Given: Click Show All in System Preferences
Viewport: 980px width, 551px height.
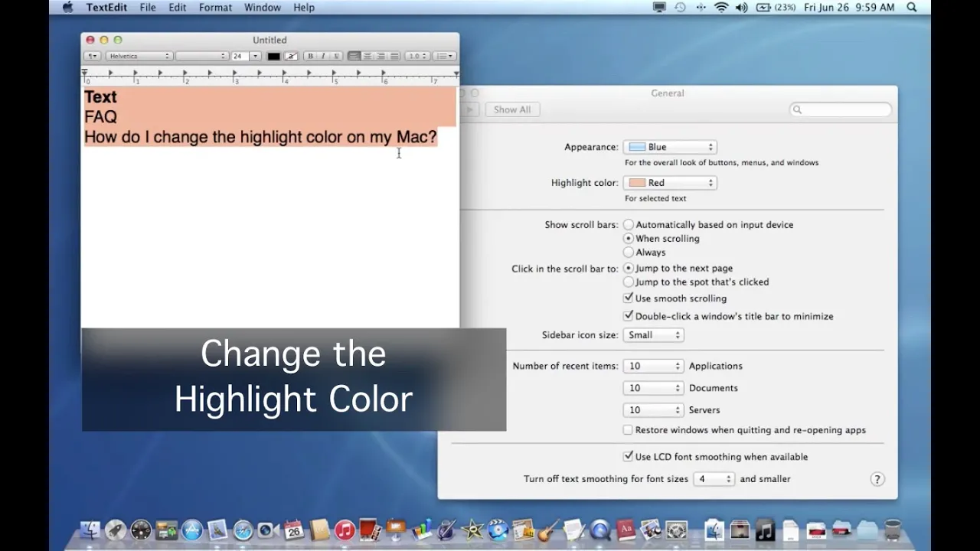Looking at the screenshot, I should [x=512, y=109].
